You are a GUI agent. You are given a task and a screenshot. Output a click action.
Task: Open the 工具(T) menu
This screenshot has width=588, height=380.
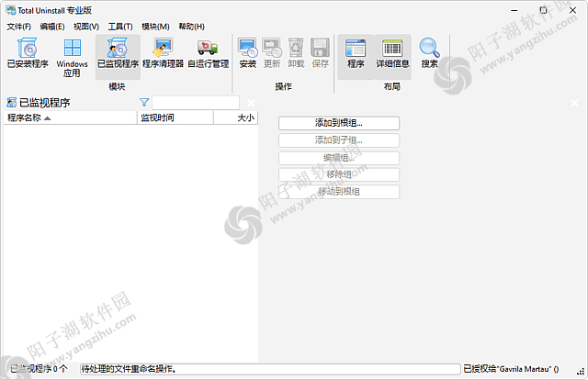tap(120, 27)
